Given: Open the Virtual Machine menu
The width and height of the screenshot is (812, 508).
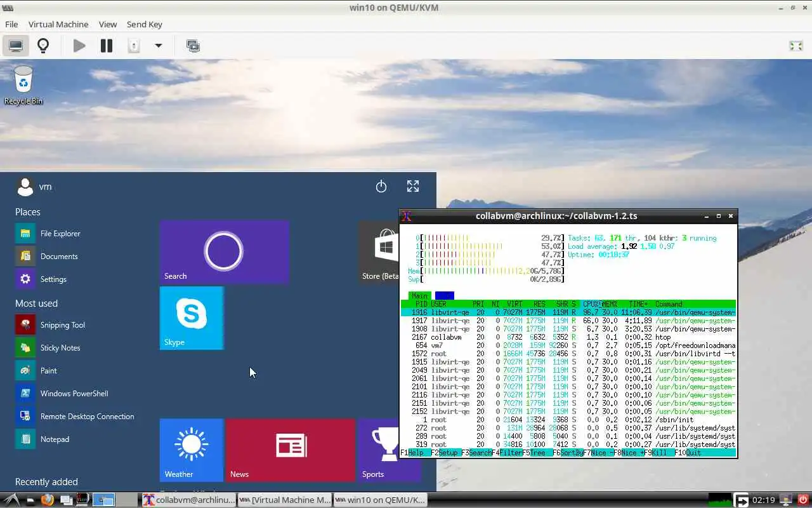Looking at the screenshot, I should tap(58, 24).
